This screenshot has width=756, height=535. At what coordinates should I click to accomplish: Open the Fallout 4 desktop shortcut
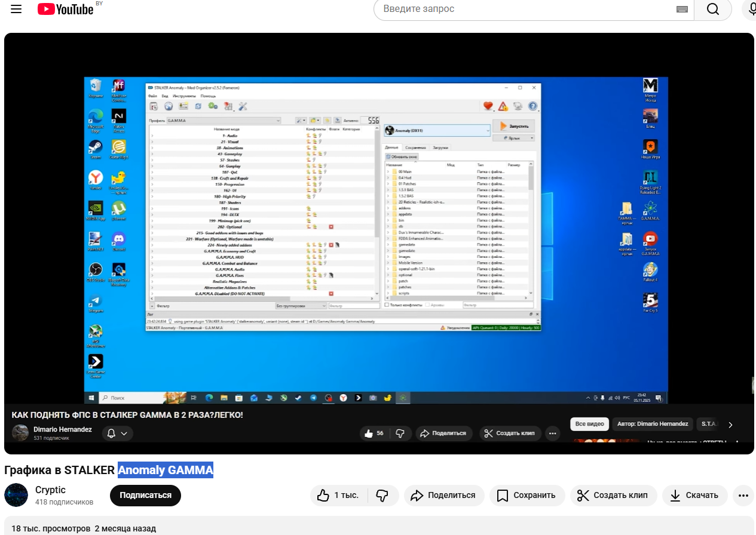pos(650,272)
